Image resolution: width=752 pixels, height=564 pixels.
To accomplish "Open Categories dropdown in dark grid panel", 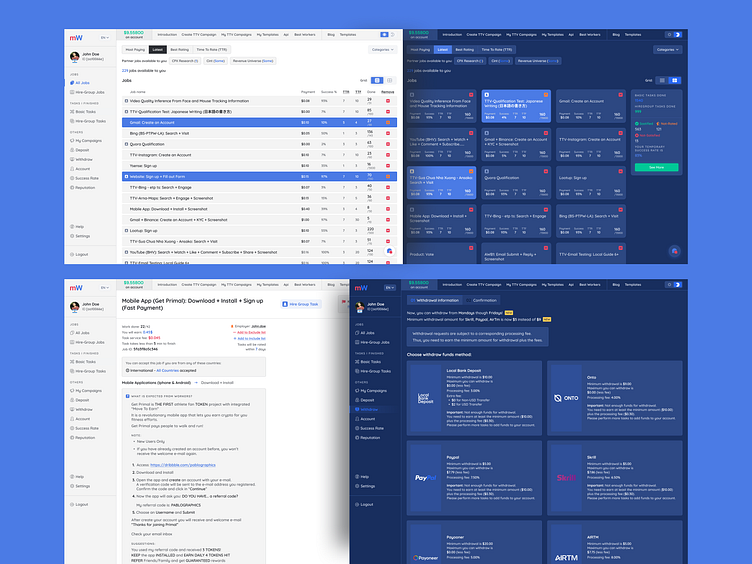I will [x=668, y=49].
